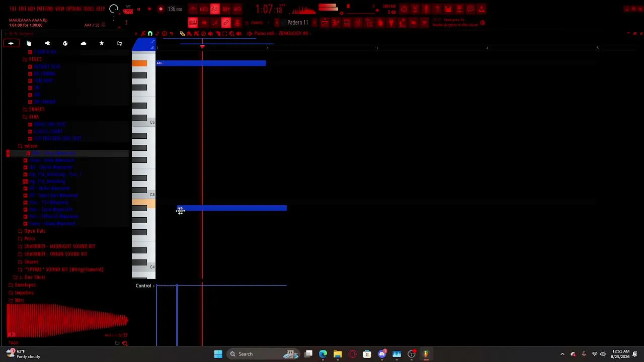Screen dimensions: 644x362
Task: Click the browser sample waveform preview
Action: 67,320
